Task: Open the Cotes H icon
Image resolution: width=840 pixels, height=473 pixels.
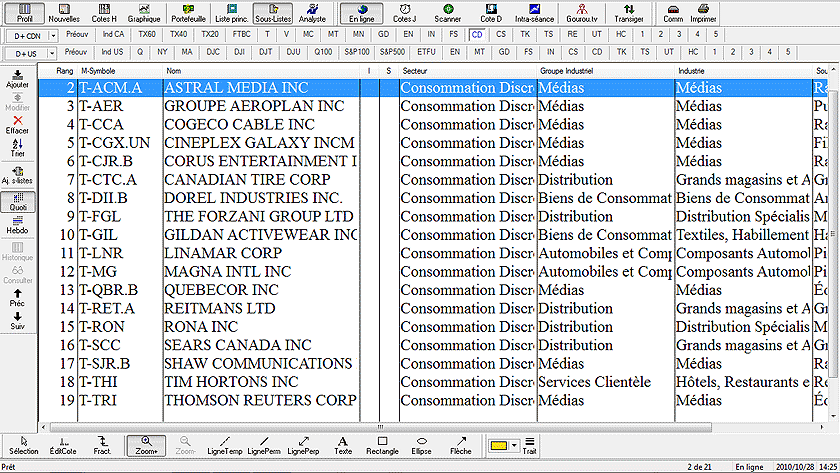Action: pyautogui.click(x=104, y=13)
